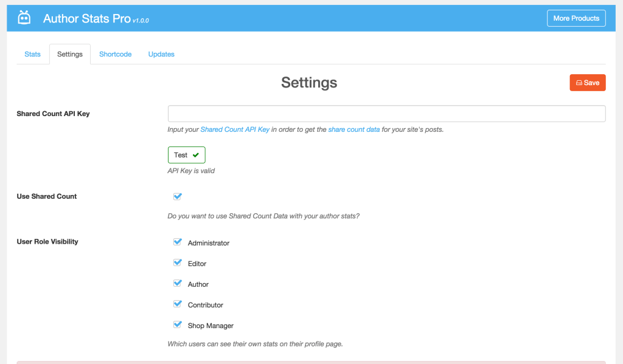Switch to the Stats tab
Viewport: 623px width, 364px height.
coord(32,53)
